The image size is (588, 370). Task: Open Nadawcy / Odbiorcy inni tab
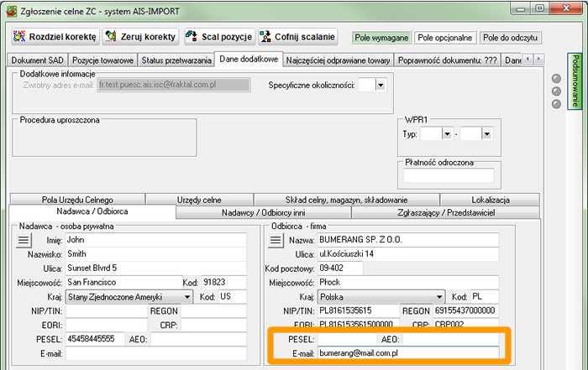coord(263,213)
